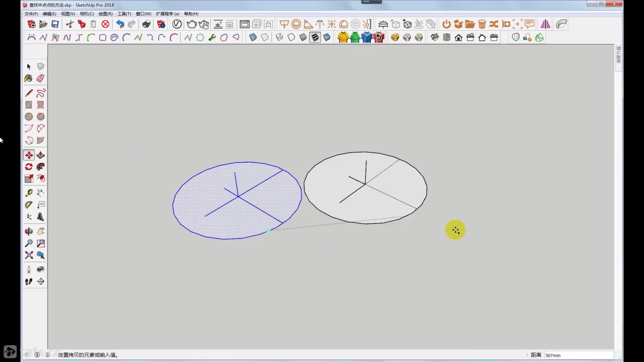The height and width of the screenshot is (362, 644).
Task: Click the ISO house view icon
Action: pos(435,38)
